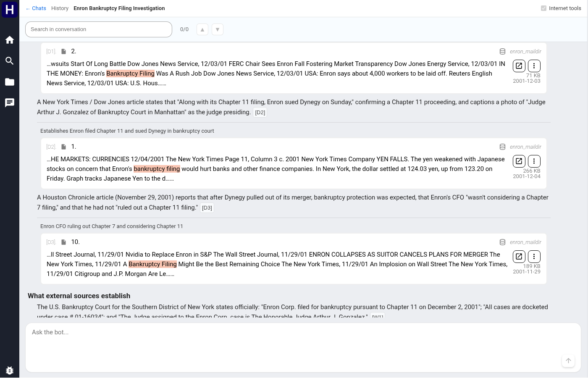Click the 189 KB size on D3

pos(532,266)
